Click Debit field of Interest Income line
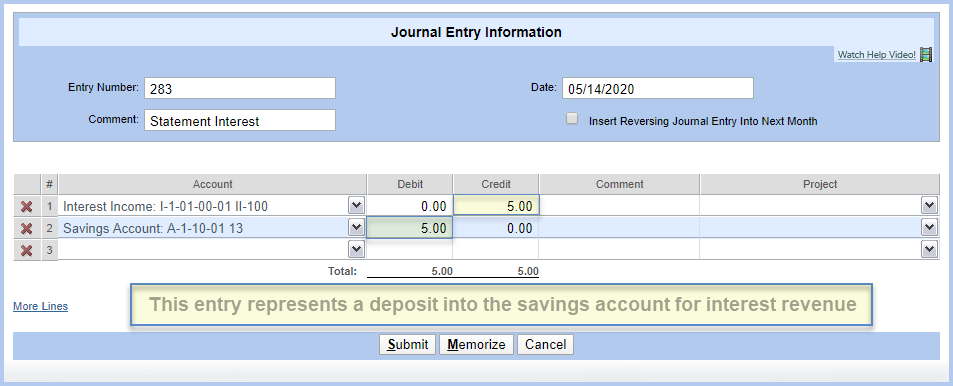Viewport: 953px width, 386px height. [410, 206]
